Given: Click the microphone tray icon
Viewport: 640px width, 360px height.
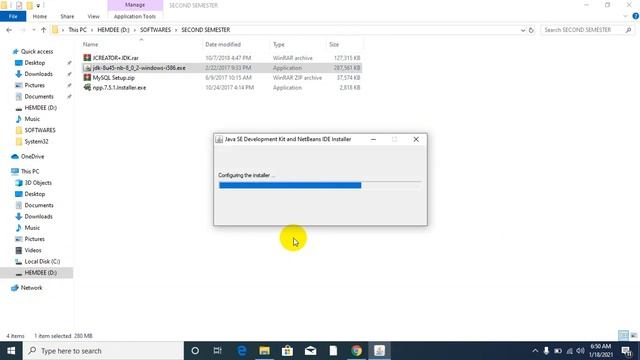Looking at the screenshot, I should click(546, 351).
